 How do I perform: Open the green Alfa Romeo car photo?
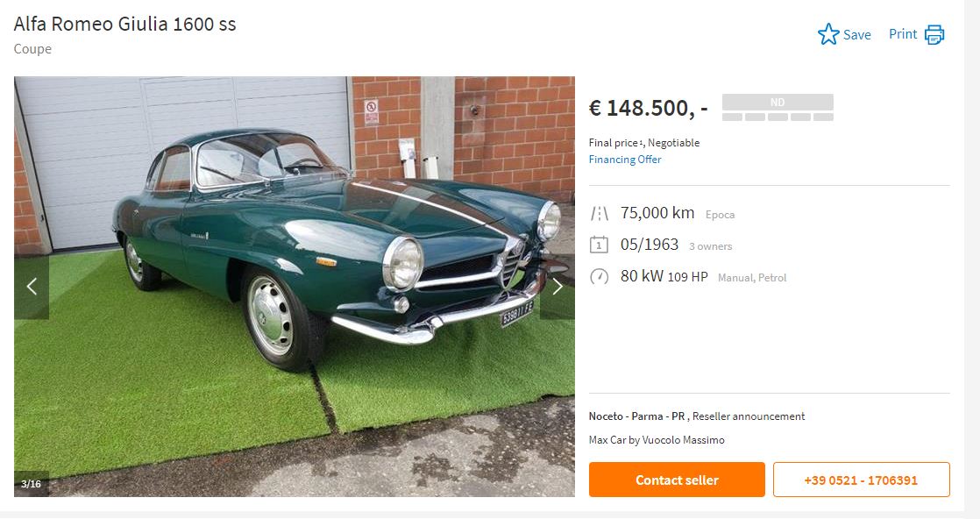coord(295,287)
